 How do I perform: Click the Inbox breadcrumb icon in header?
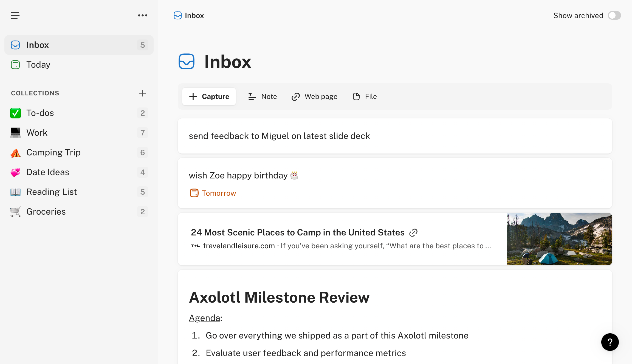click(x=178, y=15)
